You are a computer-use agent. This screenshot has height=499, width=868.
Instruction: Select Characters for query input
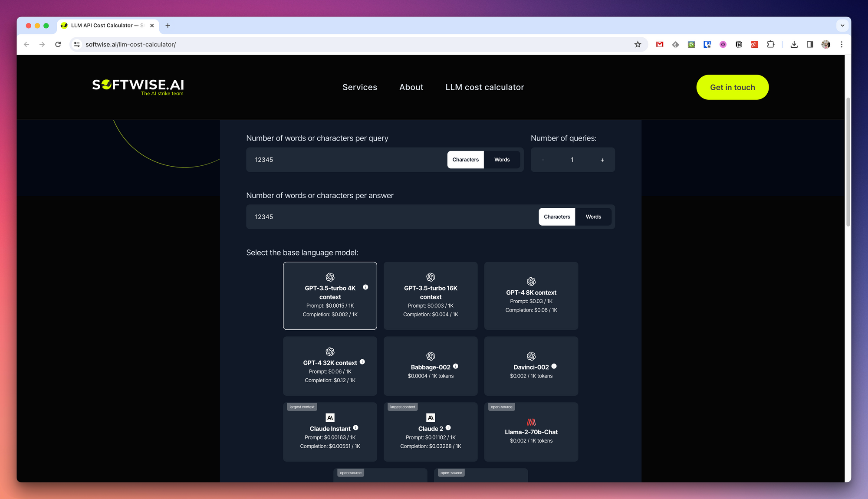[x=465, y=160]
